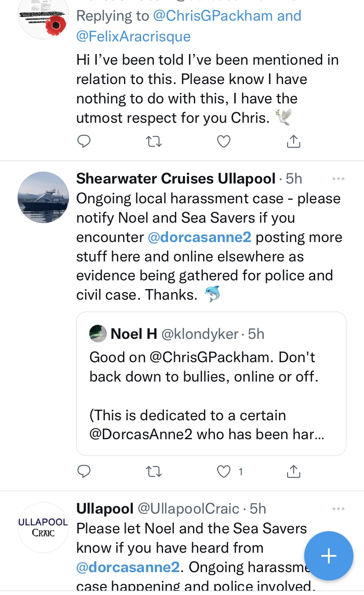This screenshot has width=364, height=595.
Task: Open more options for Shearwater Cruises tweet
Action: (x=338, y=179)
